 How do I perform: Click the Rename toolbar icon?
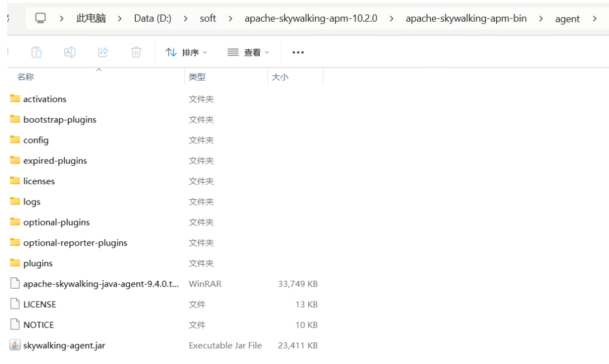tap(70, 52)
